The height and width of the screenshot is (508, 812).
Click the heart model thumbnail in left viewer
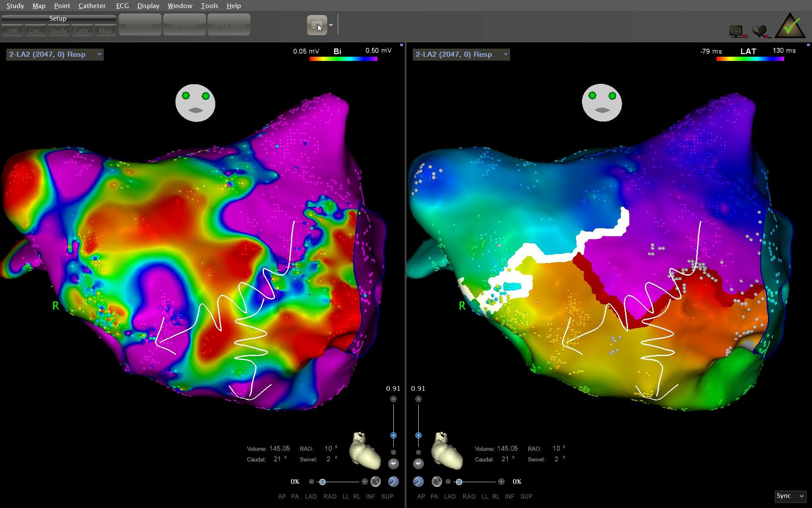[x=365, y=450]
